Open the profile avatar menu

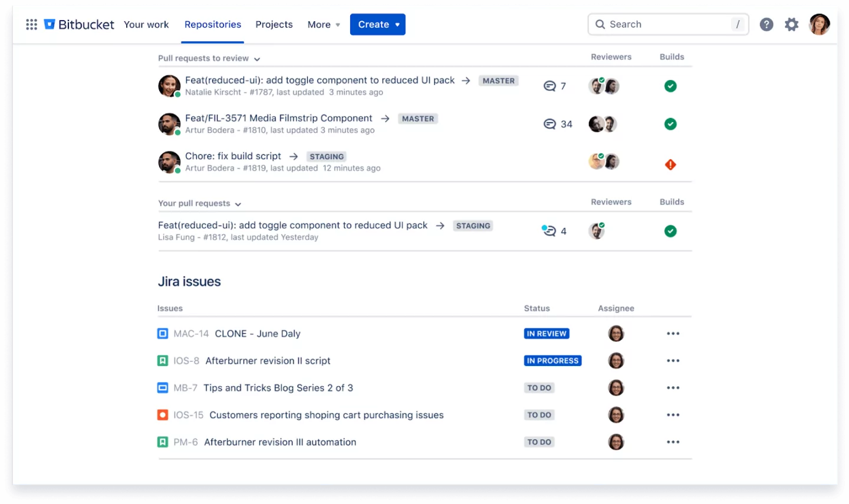819,24
